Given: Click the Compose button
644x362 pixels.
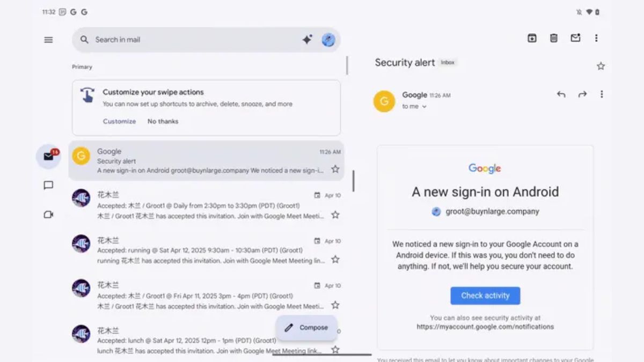Looking at the screenshot, I should 306,328.
